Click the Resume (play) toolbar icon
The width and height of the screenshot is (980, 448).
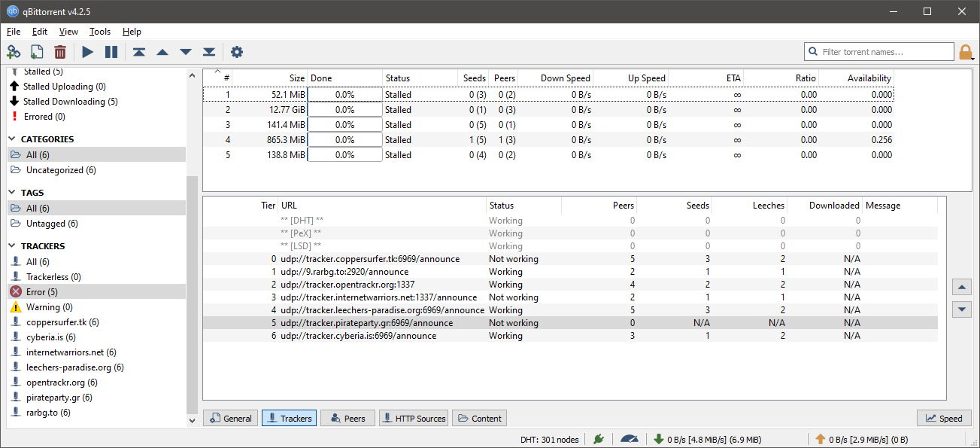[x=88, y=52]
